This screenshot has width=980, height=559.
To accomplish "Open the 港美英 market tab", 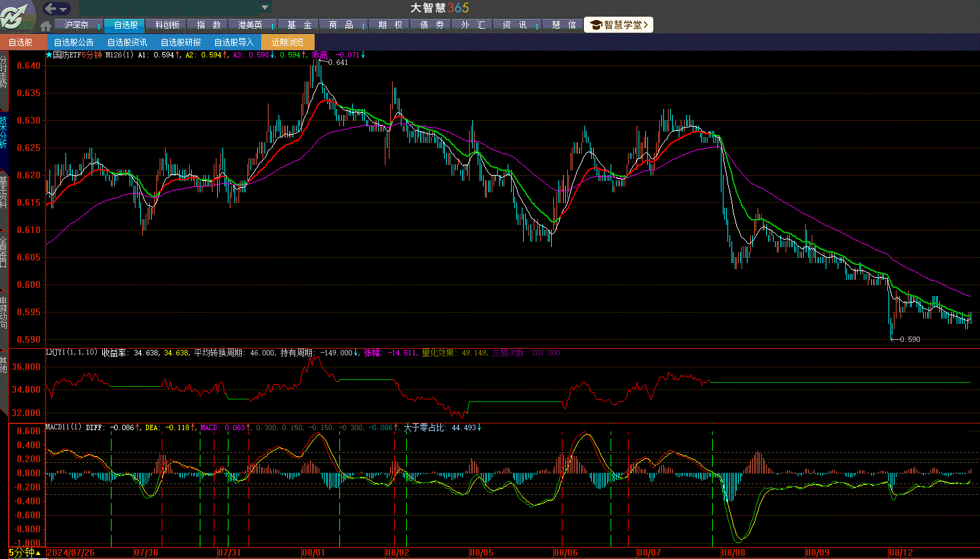I will click(250, 25).
